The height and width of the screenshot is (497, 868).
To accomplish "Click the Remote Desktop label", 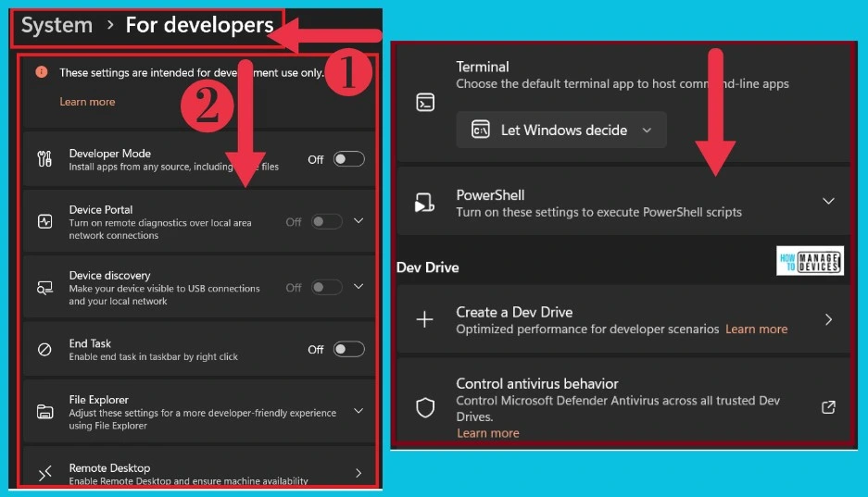I will [x=109, y=467].
